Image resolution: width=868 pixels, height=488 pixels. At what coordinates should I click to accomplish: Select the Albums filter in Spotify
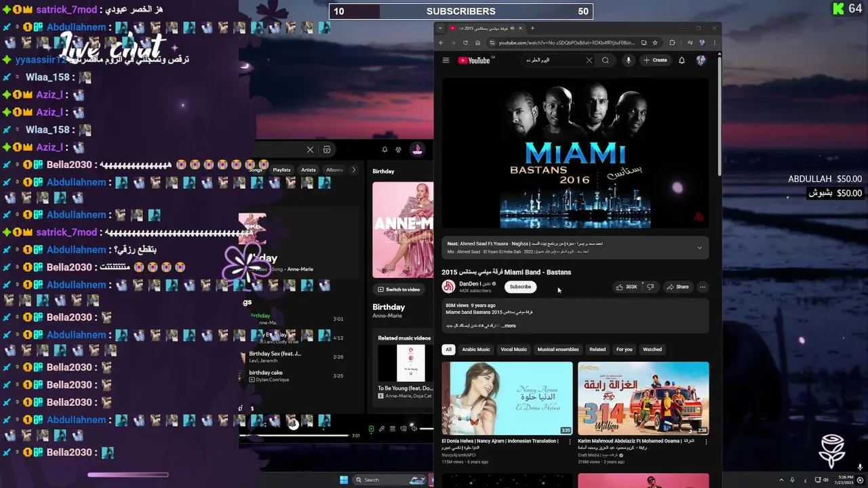click(x=334, y=170)
